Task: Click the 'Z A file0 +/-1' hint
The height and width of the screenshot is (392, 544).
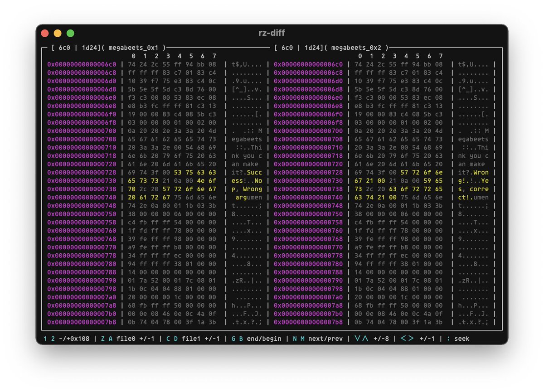Action: click(x=128, y=339)
